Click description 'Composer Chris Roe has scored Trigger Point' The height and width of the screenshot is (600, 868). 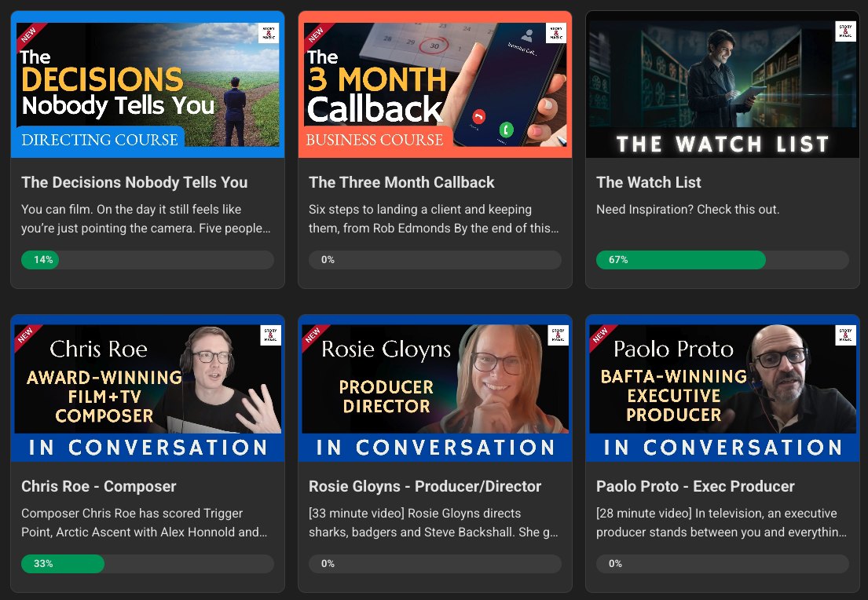click(144, 522)
